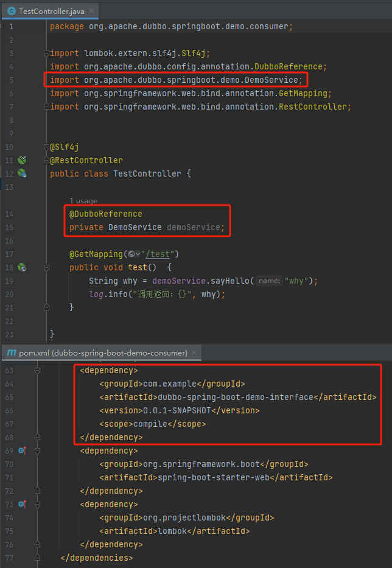This screenshot has width=392, height=568.
Task: Click the spring-boot-starter-web artifactId
Action: (214, 477)
